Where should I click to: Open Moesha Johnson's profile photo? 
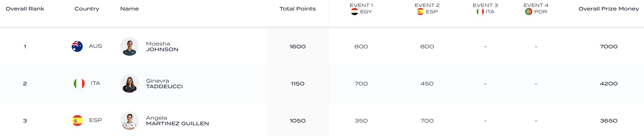130,47
